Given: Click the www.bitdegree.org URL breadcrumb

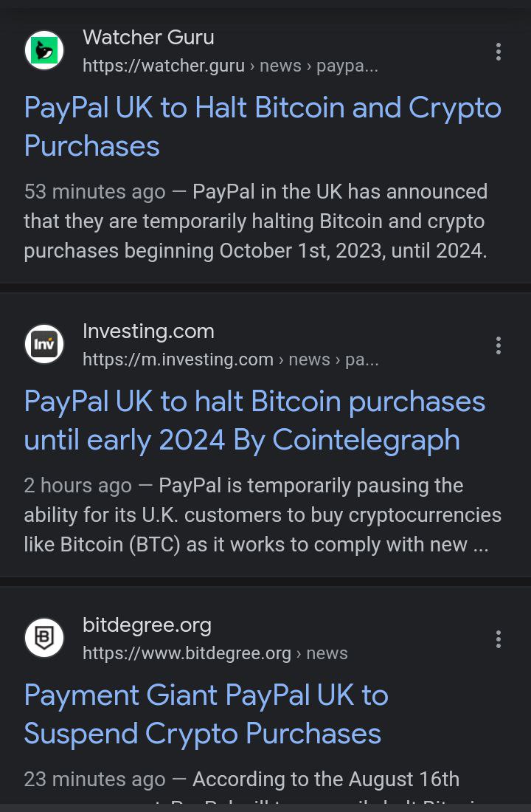Looking at the screenshot, I should coord(215,653).
